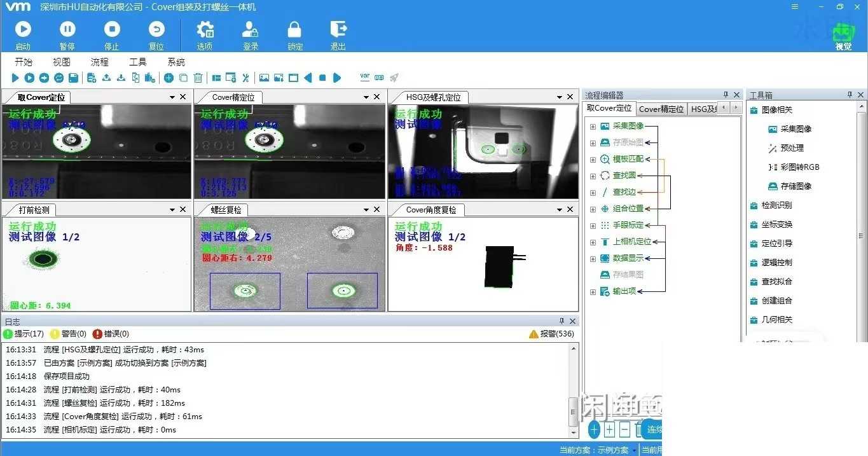
Task: Click the rocket icon in toolbar
Action: 394,78
